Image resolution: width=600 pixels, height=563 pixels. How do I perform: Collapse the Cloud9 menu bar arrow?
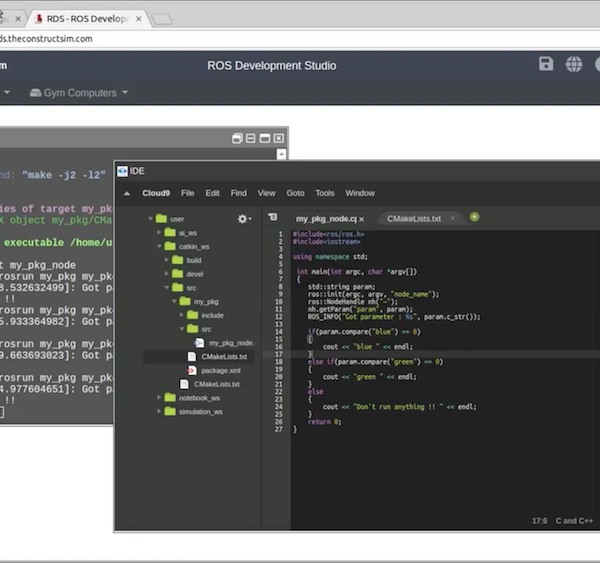(x=127, y=194)
